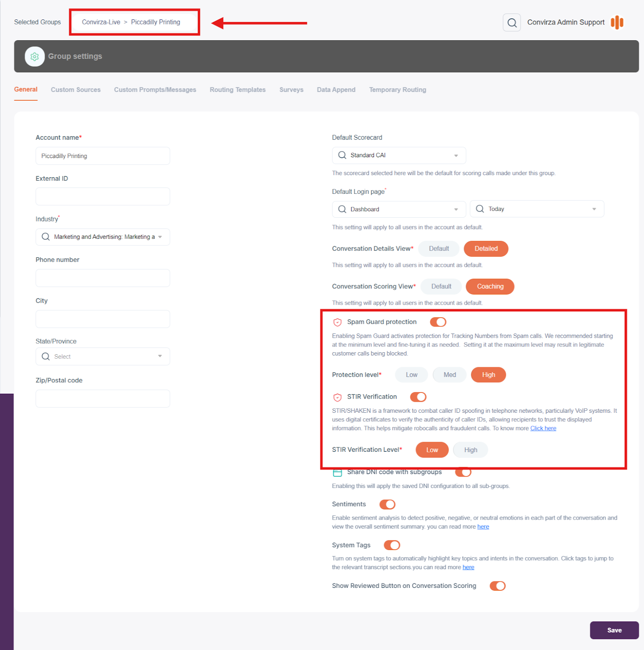
Task: Click the Share DNI code icon
Action: click(x=337, y=472)
